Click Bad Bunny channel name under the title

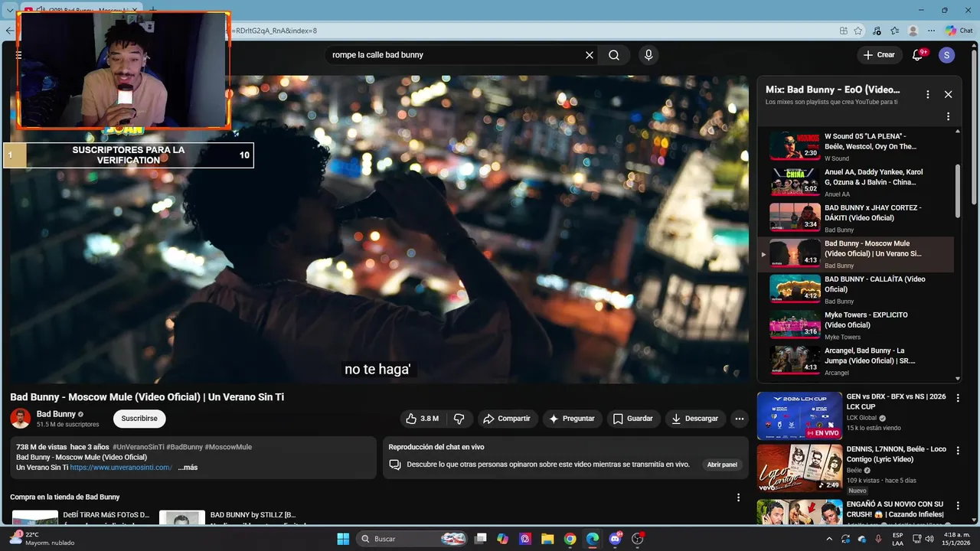[56, 414]
